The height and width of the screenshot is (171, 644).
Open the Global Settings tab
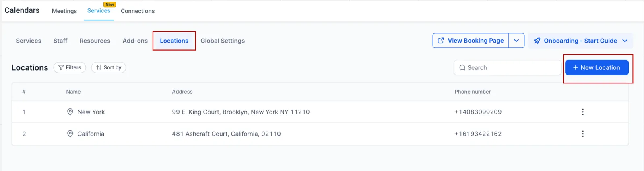[x=223, y=41]
